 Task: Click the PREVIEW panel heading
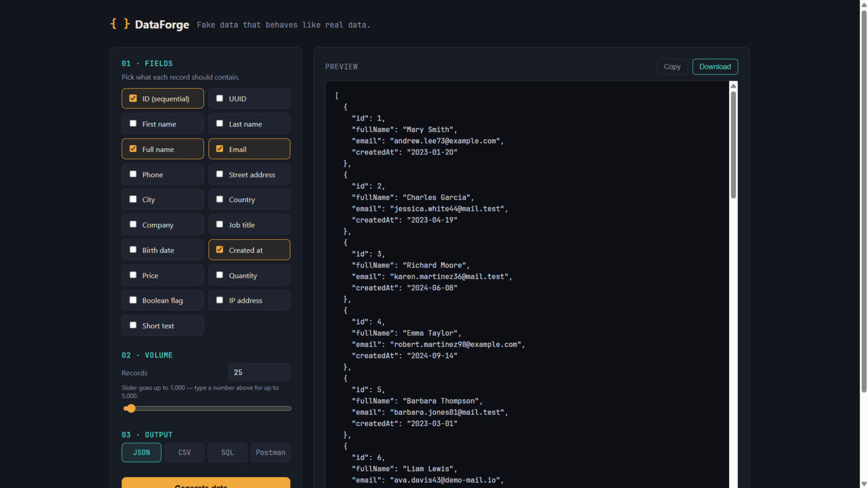pos(342,66)
